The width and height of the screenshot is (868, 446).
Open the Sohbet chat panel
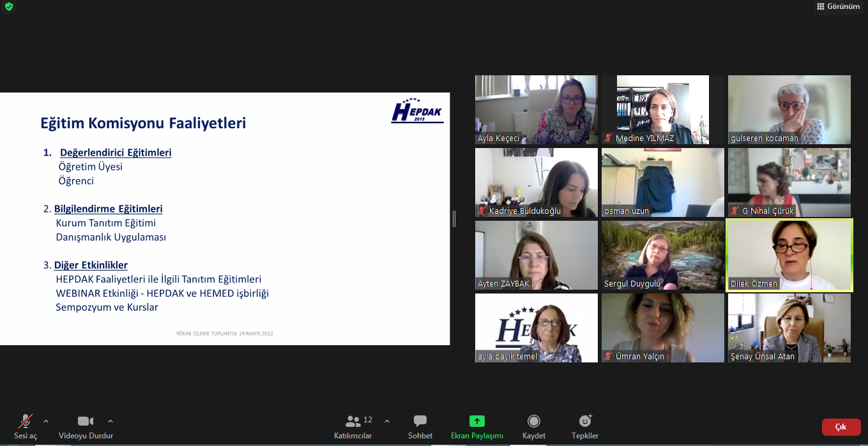point(420,426)
